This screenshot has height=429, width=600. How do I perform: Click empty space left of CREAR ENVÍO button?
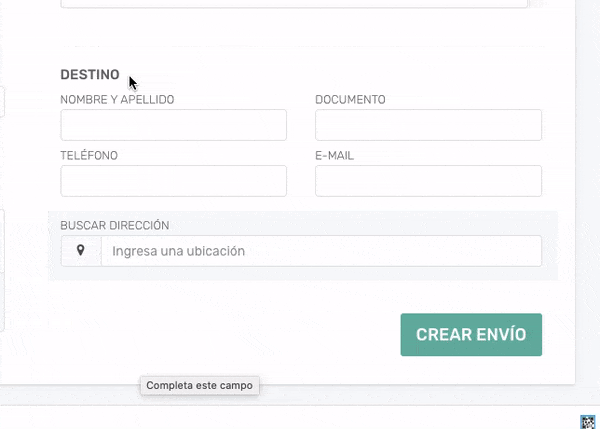click(230, 335)
